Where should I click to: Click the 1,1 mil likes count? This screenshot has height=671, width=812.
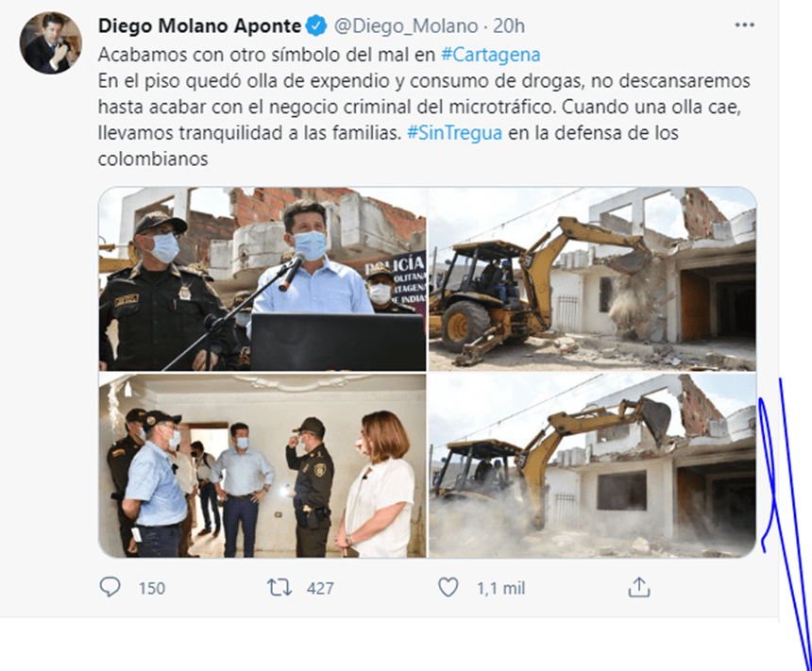pyautogui.click(x=500, y=588)
